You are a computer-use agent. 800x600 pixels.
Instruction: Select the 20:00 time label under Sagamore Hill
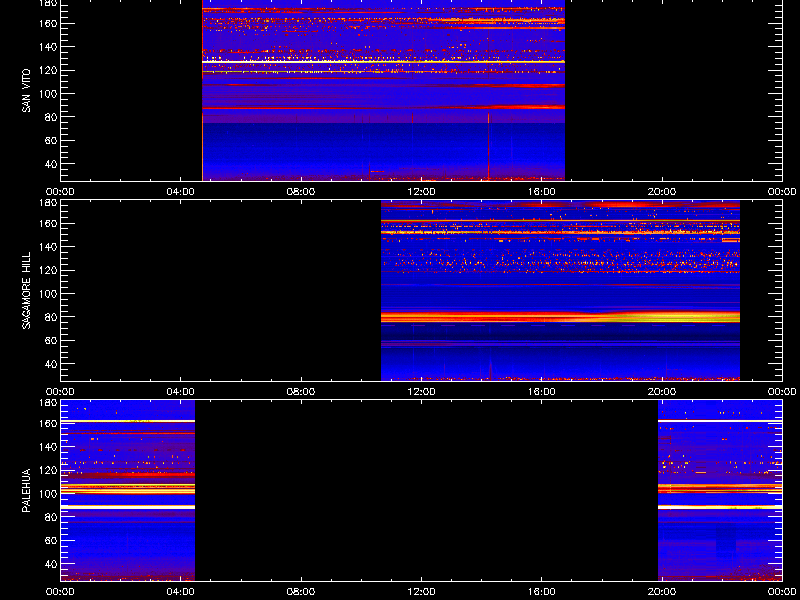(662, 392)
